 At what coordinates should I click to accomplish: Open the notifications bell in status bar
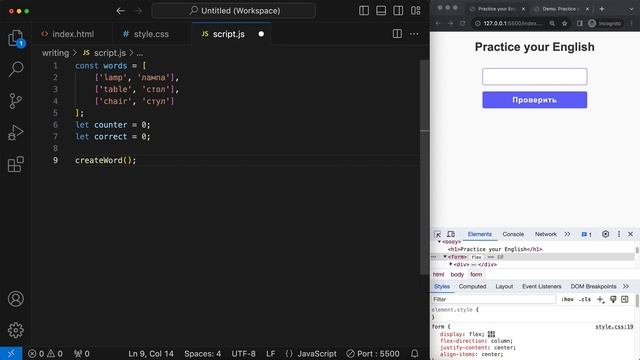tap(415, 353)
